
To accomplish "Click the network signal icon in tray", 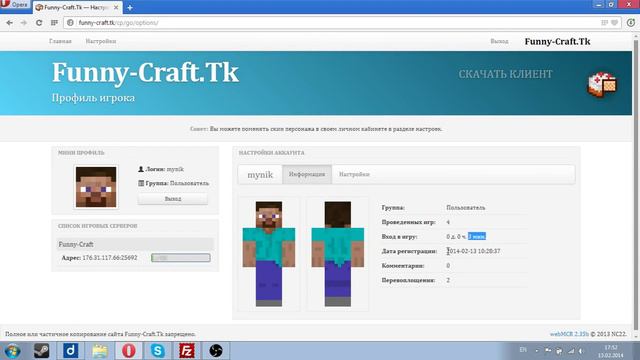I will 571,351.
